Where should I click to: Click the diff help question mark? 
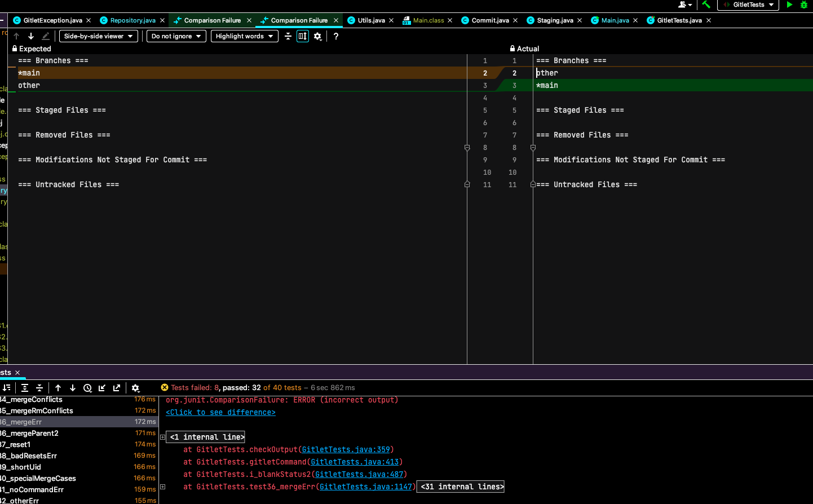click(x=336, y=36)
